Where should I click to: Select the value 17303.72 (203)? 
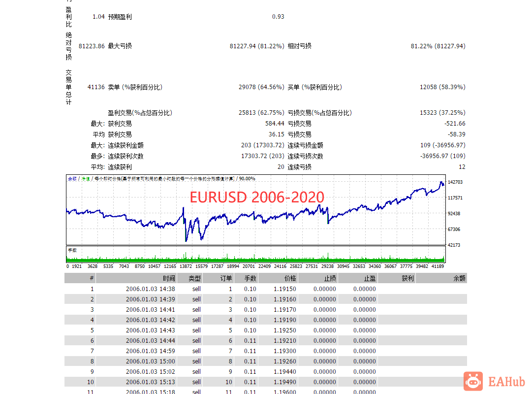[x=263, y=156]
